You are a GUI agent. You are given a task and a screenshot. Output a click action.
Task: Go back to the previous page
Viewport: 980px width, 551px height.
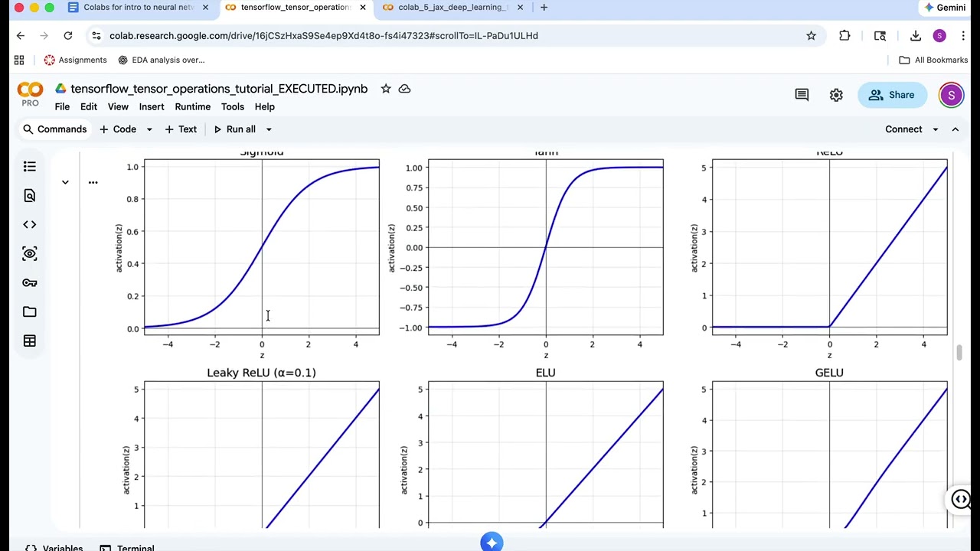pos(21,35)
